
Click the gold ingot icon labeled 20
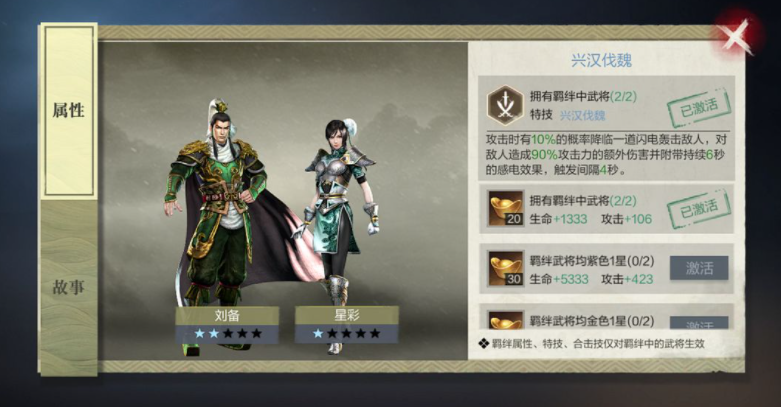coord(506,208)
